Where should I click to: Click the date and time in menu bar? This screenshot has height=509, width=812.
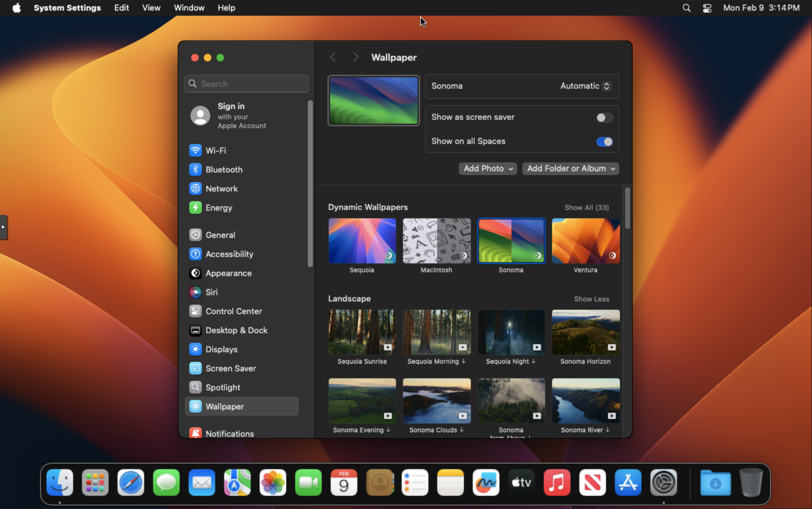761,8
